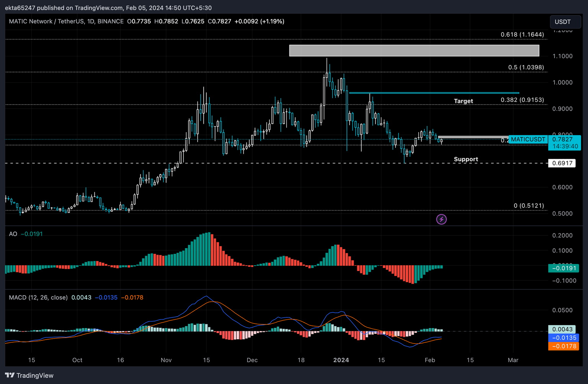
Task: Click the green -0.0191 AO value tag
Action: tap(563, 268)
